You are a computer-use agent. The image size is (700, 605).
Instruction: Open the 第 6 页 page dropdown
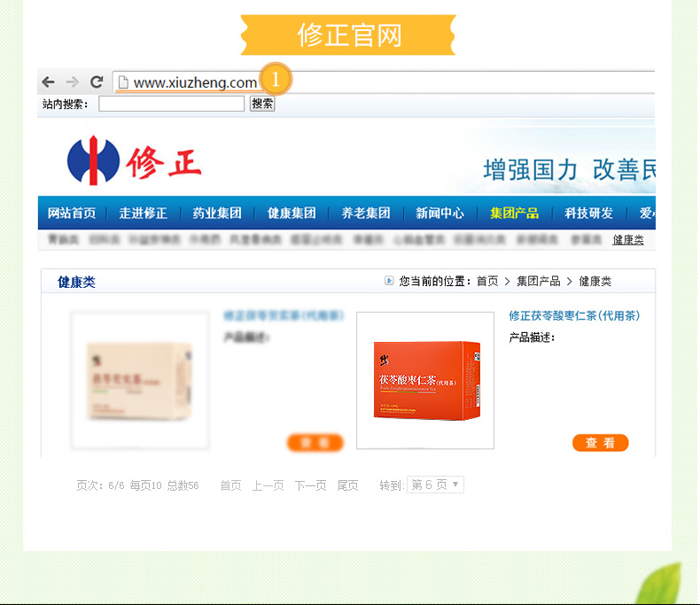[x=435, y=485]
